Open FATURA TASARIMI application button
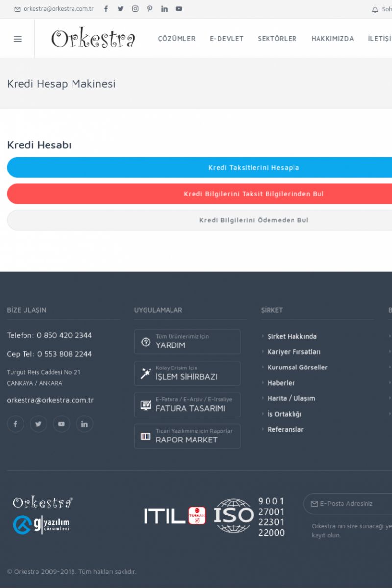392x588 pixels. click(187, 405)
